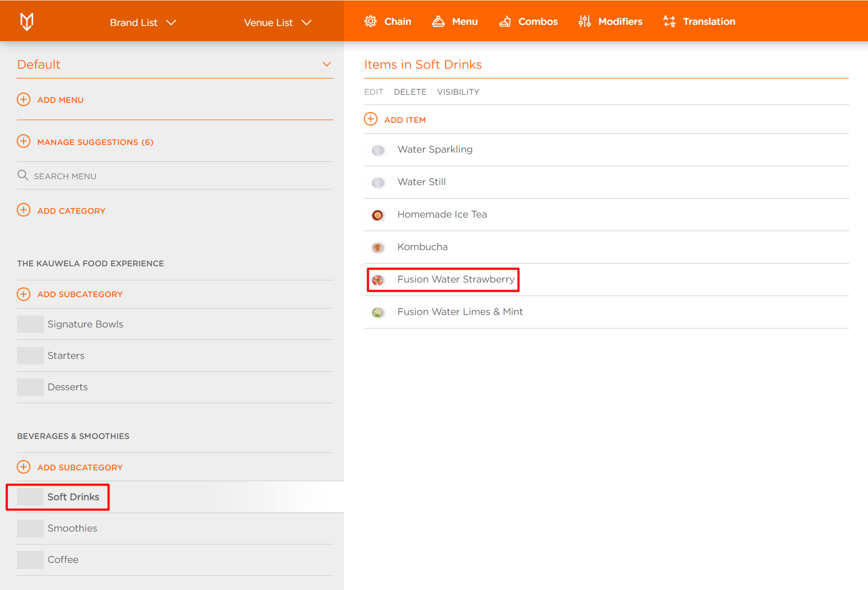
Task: Select the Soft Drinks subcategory
Action: click(x=175, y=497)
